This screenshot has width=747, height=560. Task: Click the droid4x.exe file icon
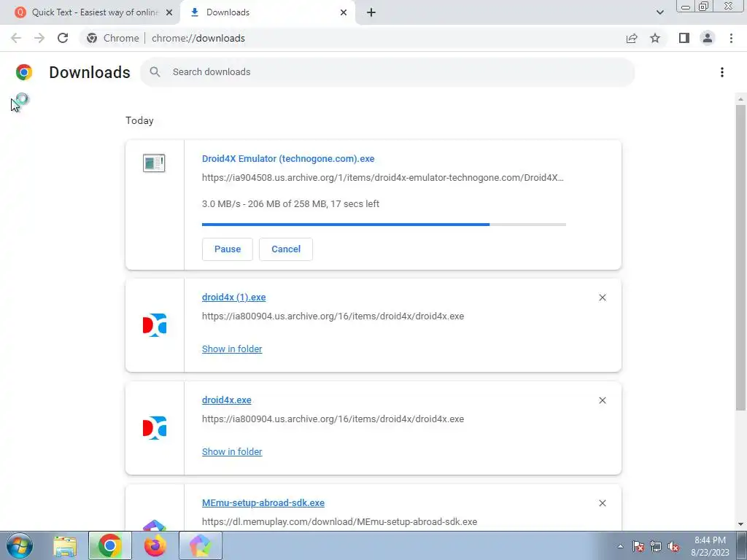point(155,428)
